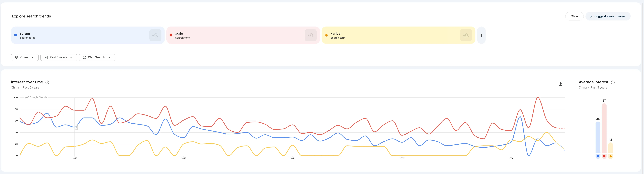The image size is (644, 174).
Task: Click the 2022 axis label
Action: [75, 158]
